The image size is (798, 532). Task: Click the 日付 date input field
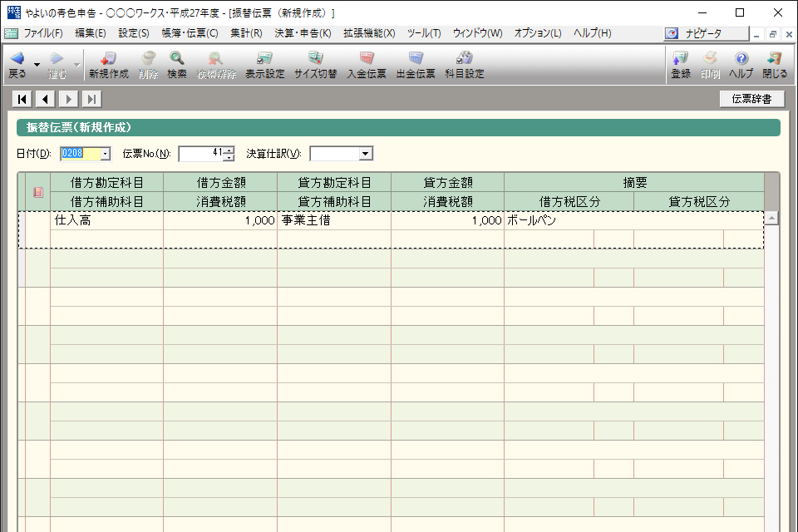[x=81, y=154]
